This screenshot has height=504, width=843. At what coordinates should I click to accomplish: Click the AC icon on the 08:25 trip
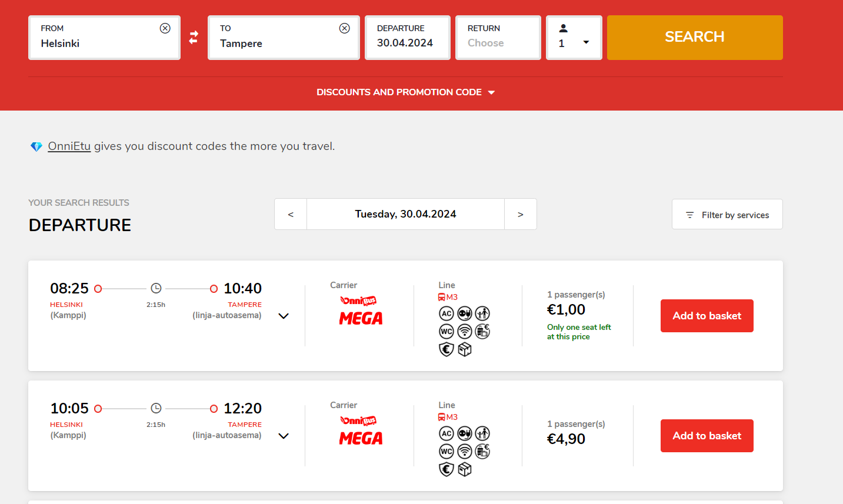point(447,313)
